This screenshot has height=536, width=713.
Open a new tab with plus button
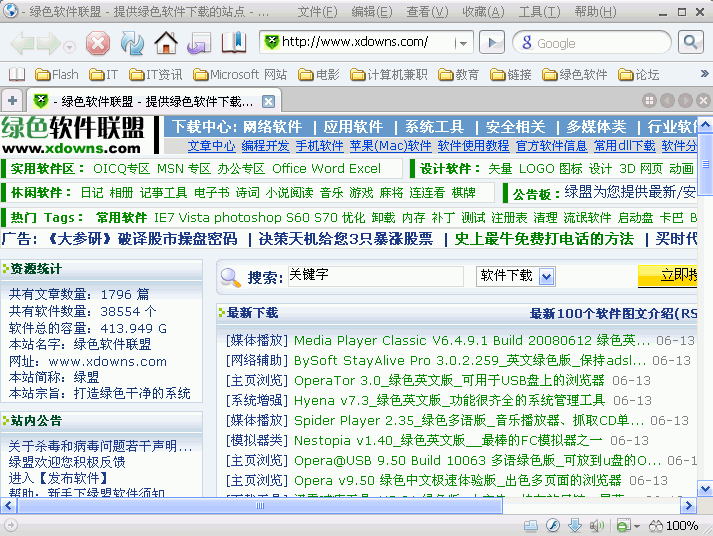tap(12, 100)
